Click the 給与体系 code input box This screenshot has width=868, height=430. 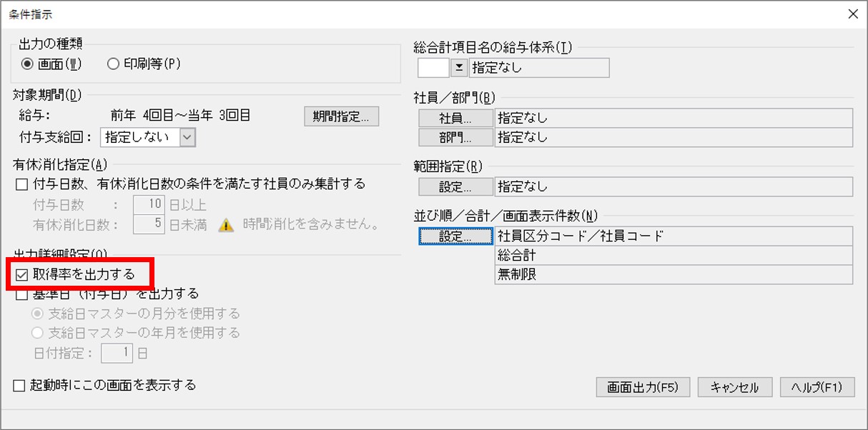coord(433,68)
